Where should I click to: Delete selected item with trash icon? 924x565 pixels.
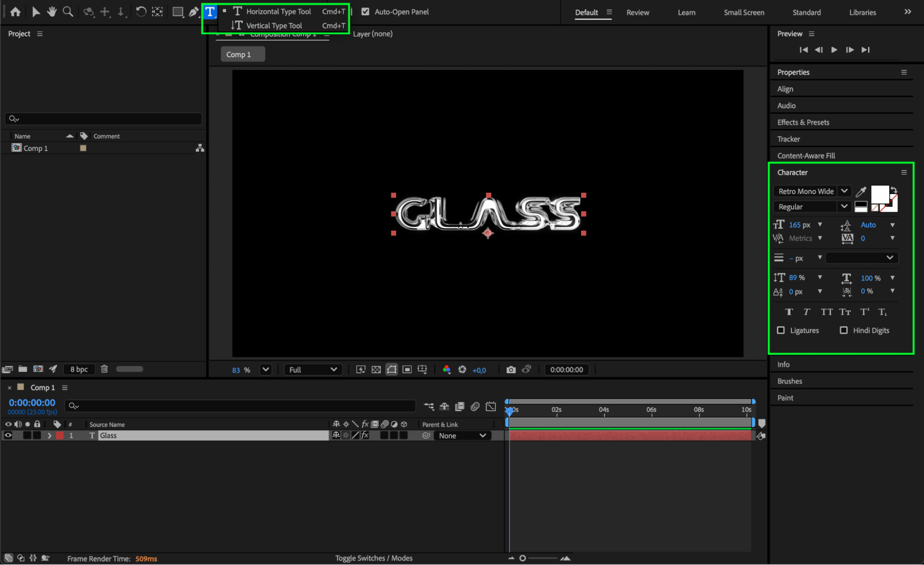tap(104, 369)
